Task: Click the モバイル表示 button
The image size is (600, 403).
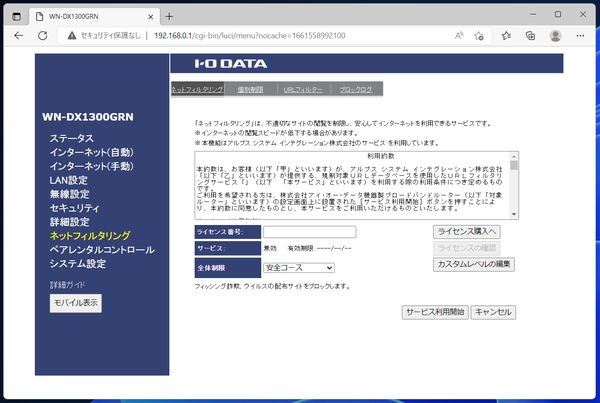Action: [76, 303]
